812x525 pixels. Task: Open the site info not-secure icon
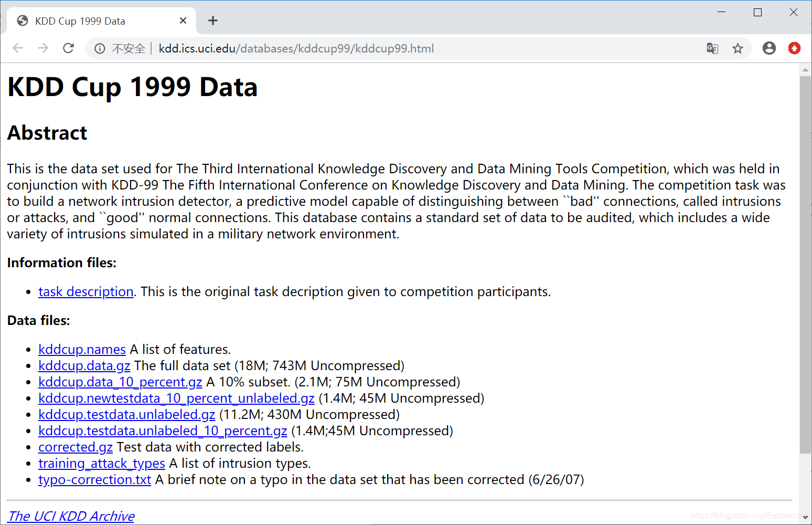click(x=100, y=49)
